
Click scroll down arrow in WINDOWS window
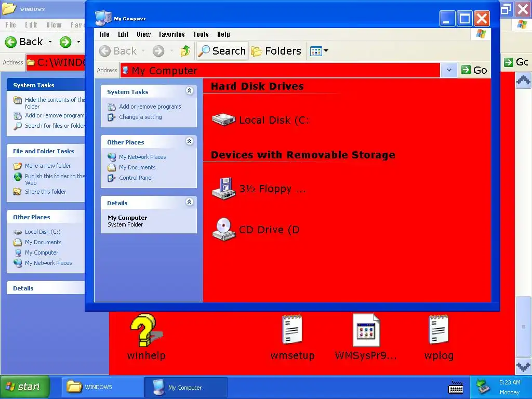point(524,366)
